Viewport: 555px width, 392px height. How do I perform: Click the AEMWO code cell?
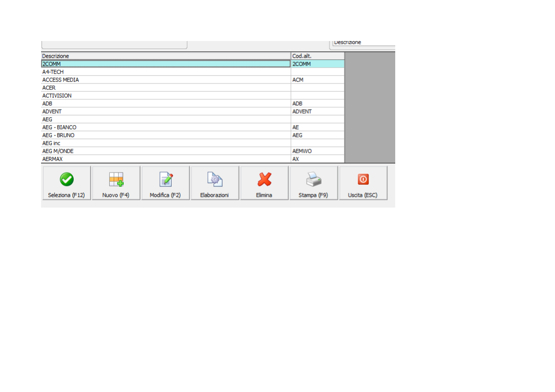318,151
